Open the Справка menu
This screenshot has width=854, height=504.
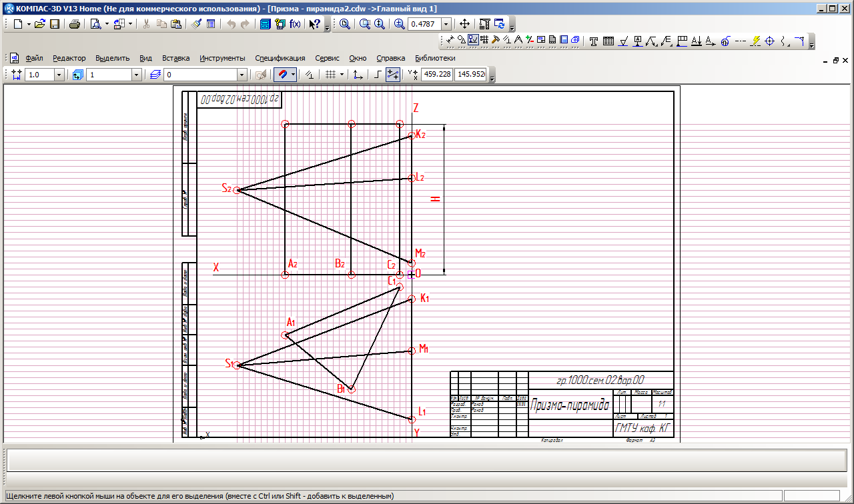click(x=391, y=58)
